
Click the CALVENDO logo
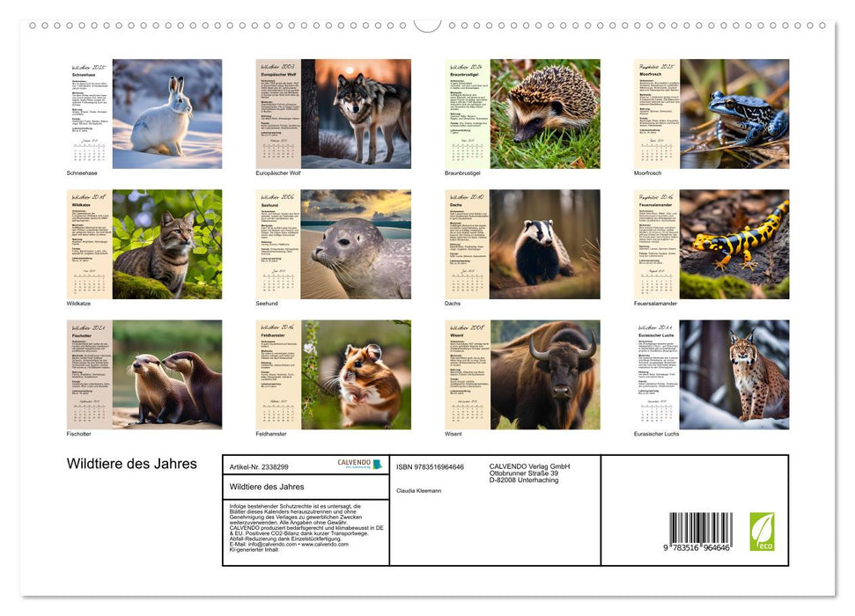[360, 464]
